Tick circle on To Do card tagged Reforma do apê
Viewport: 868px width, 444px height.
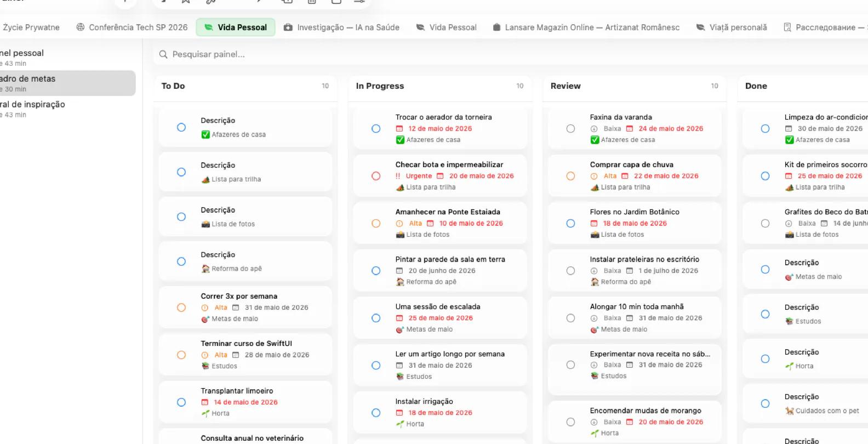tap(181, 261)
